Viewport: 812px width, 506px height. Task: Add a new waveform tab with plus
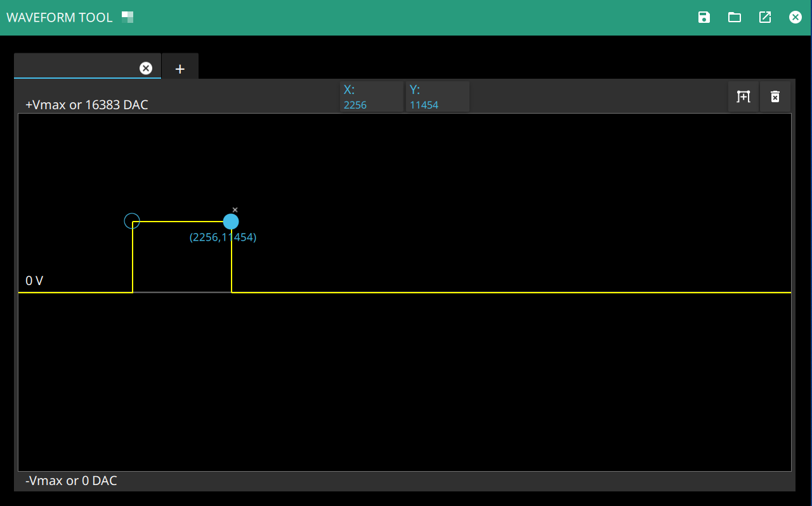(x=180, y=69)
